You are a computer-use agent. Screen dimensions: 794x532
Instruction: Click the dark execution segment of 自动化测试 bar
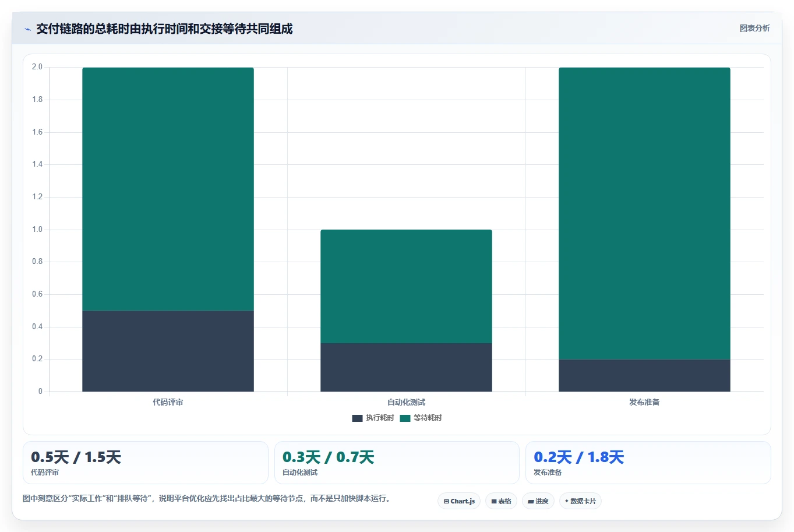click(x=406, y=368)
